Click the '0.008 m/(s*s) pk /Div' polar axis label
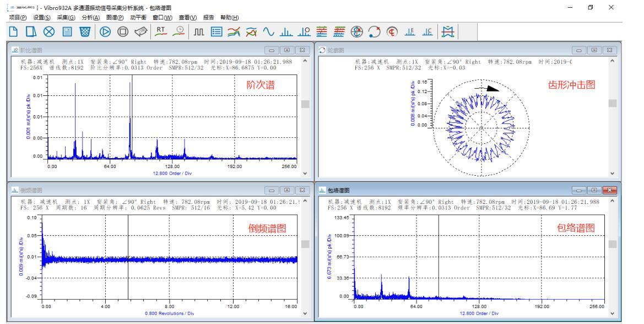 pyautogui.click(x=413, y=104)
